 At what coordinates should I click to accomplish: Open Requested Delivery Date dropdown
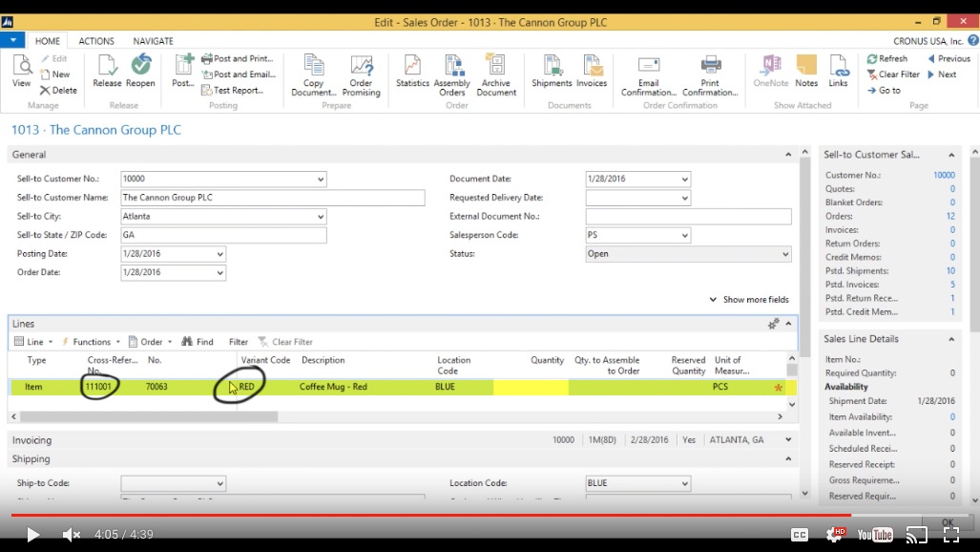[684, 198]
